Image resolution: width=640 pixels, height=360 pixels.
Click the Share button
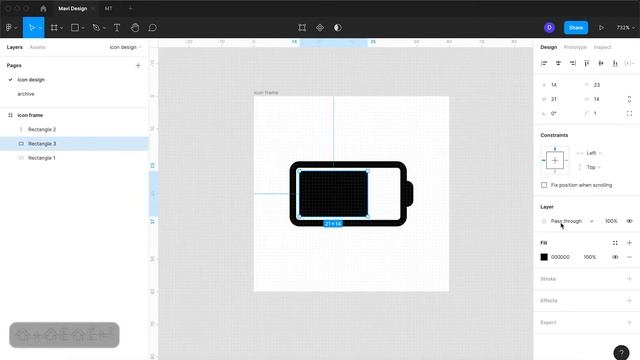click(x=576, y=28)
